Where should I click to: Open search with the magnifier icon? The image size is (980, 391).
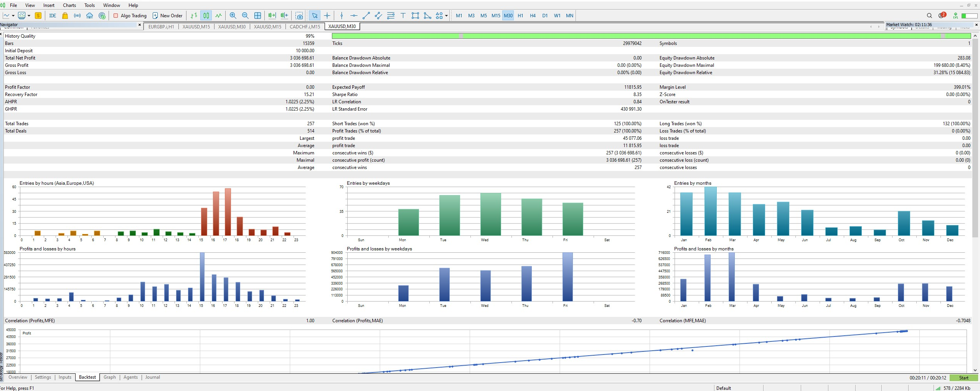[929, 16]
